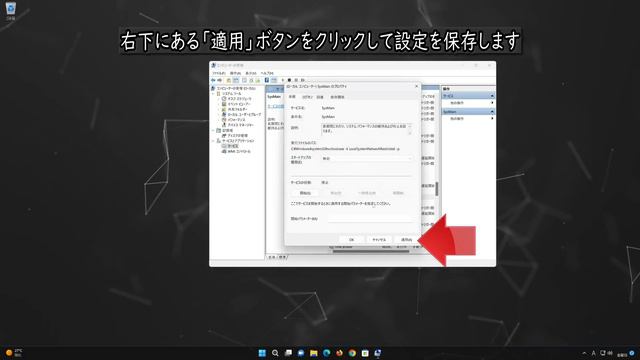Click the Stop Service square toolbar icon
The width and height of the screenshot is (640, 360).
(x=289, y=80)
